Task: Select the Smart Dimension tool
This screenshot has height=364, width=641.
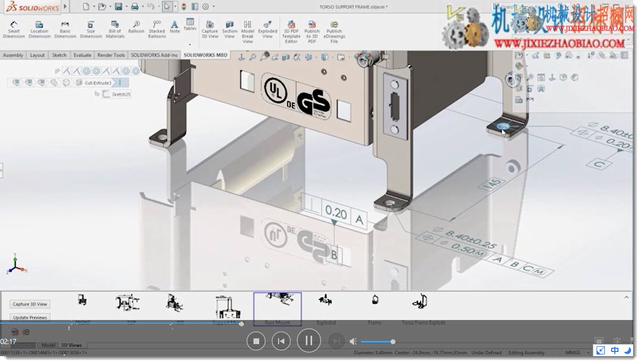Action: (x=14, y=29)
